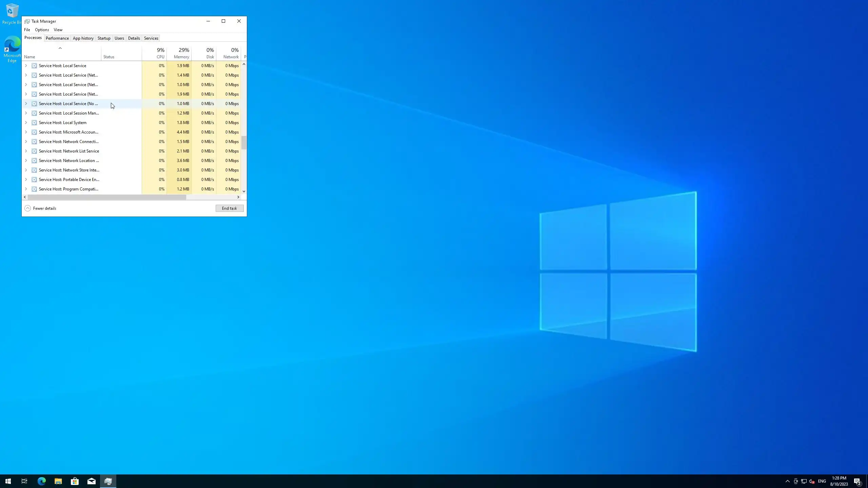Click the Fewer details arrow icon
The image size is (868, 488).
pyautogui.click(x=27, y=208)
